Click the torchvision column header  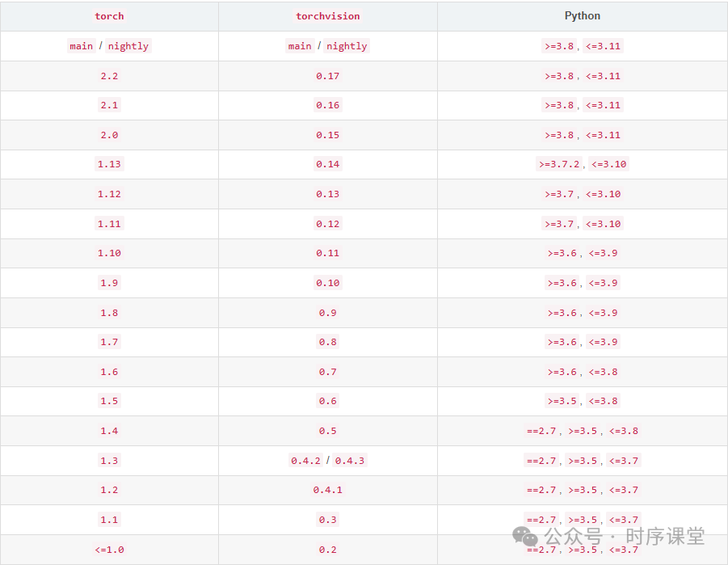coord(328,16)
